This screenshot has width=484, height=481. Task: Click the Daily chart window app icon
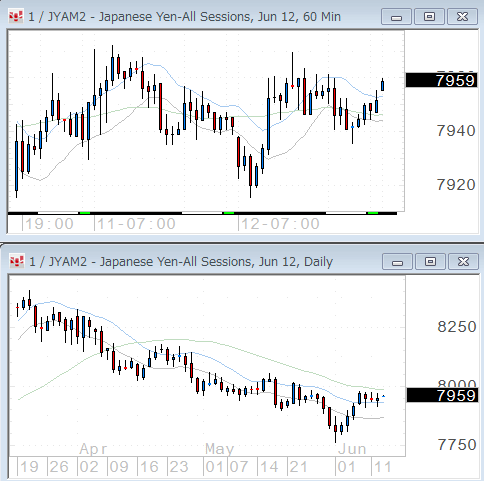pos(17,261)
